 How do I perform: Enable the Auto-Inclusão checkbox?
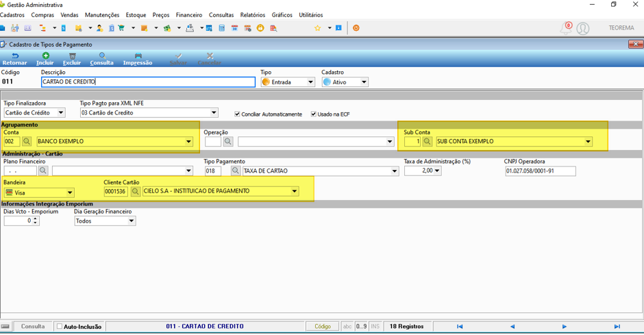coord(60,326)
